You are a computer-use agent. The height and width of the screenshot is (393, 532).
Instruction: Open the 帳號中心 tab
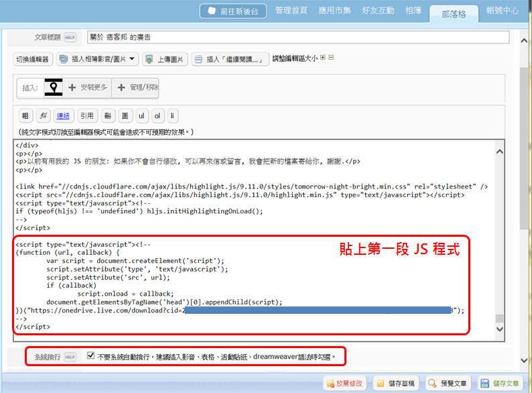[x=503, y=11]
